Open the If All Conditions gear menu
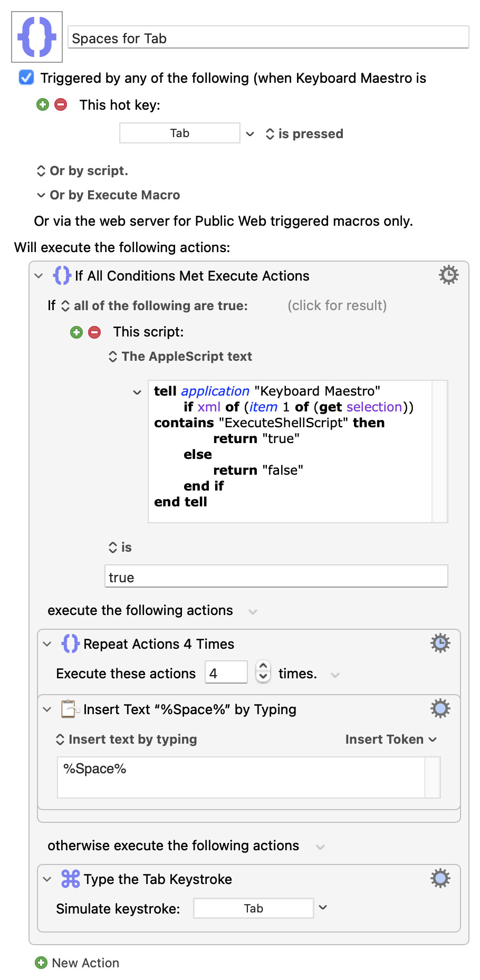Screen dimensions: 480x980 coord(448,275)
